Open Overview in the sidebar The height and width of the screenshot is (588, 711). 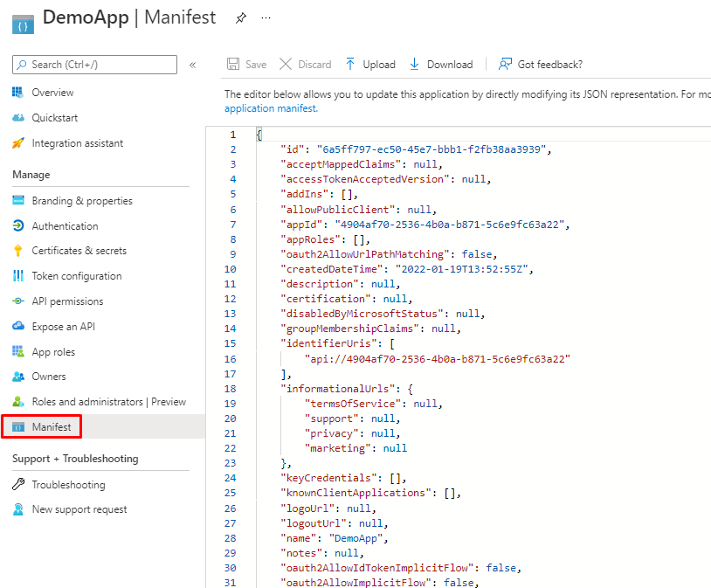coord(52,93)
